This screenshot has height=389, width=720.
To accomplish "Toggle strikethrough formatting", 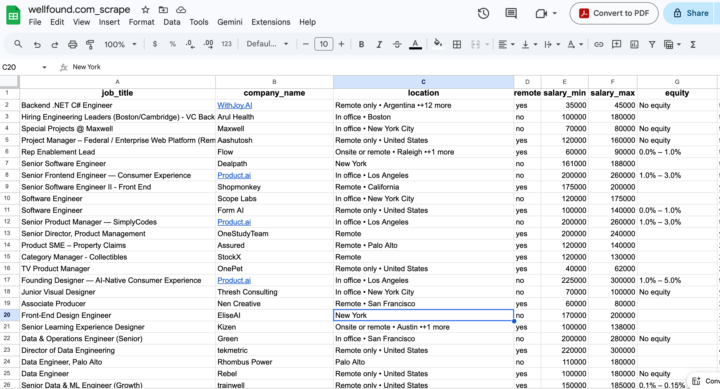I will point(397,45).
